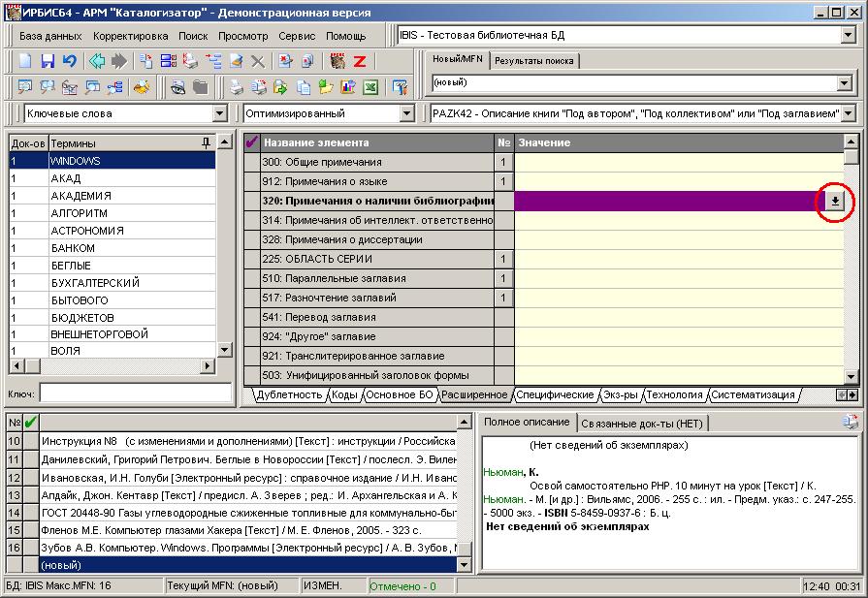The height and width of the screenshot is (598, 868).
Task: Switch to the Основное БО tab
Action: pyautogui.click(x=400, y=394)
